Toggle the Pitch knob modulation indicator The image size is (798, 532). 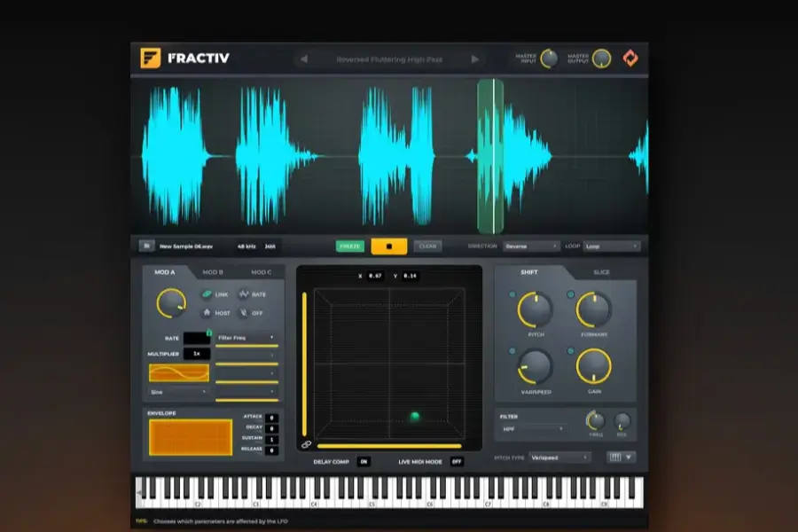pos(512,294)
